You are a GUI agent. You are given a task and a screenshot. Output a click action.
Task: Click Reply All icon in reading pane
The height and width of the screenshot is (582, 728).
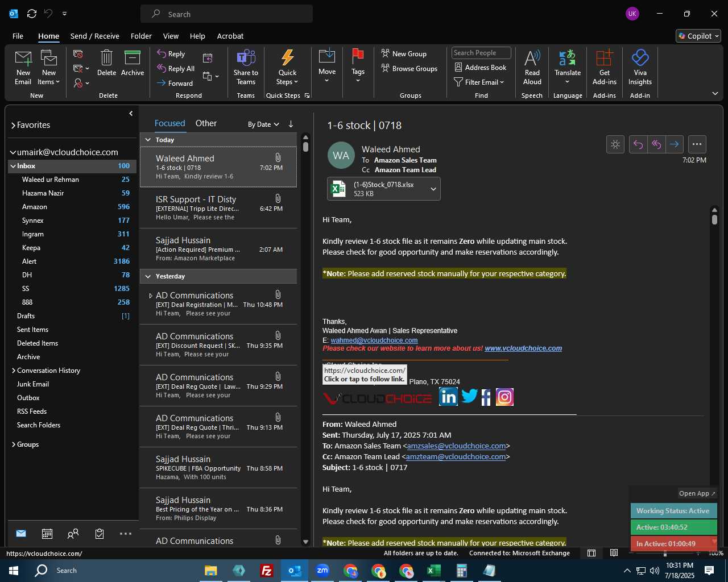656,144
